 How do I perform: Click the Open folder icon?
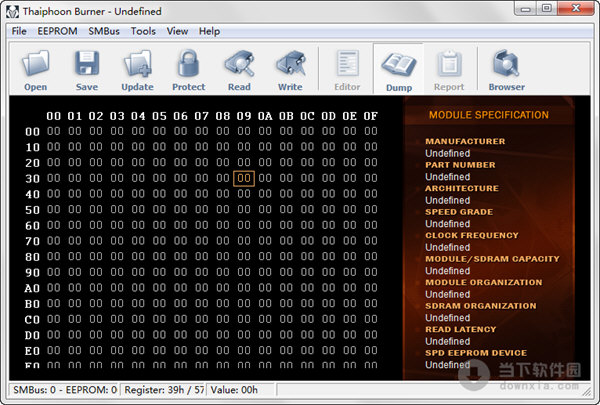coord(36,64)
